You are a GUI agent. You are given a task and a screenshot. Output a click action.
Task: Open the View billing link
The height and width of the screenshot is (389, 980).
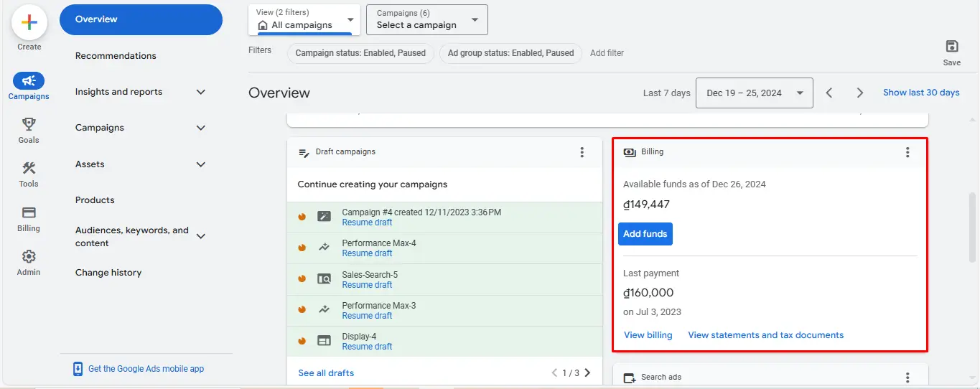[x=648, y=335]
